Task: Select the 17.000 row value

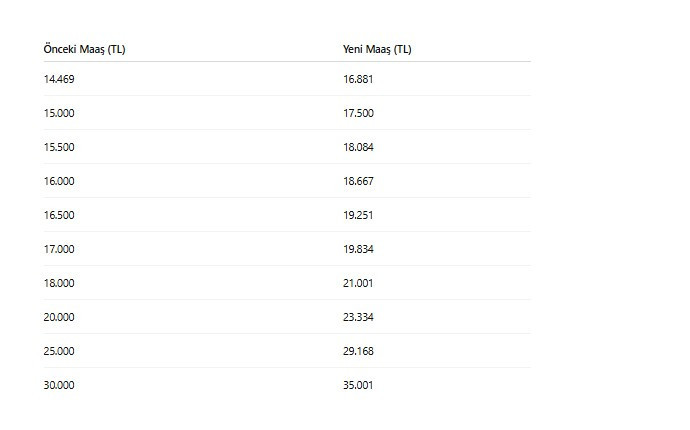Action: pos(59,249)
